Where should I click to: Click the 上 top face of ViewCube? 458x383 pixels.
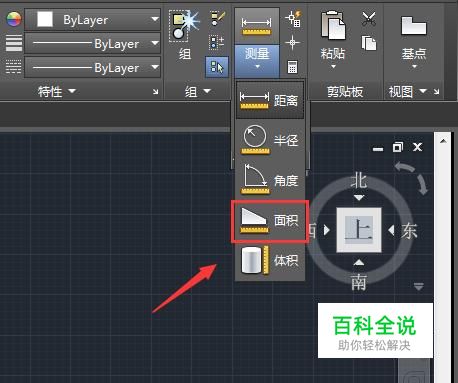pos(359,230)
